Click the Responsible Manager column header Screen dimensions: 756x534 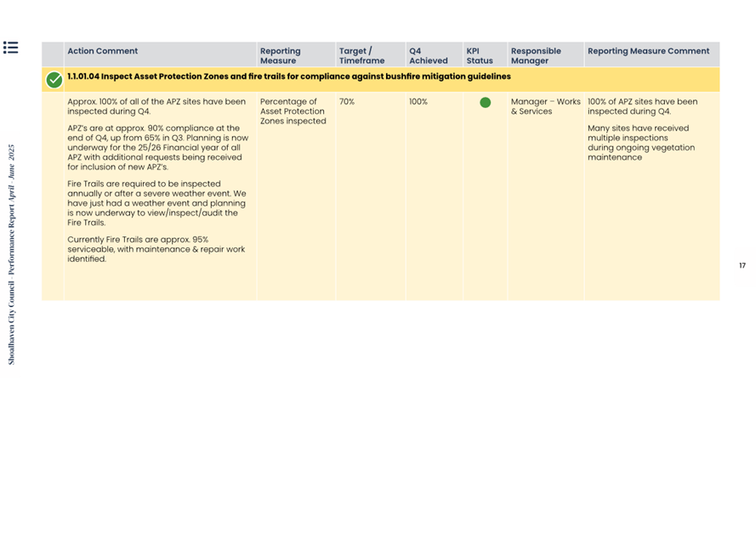(x=536, y=56)
